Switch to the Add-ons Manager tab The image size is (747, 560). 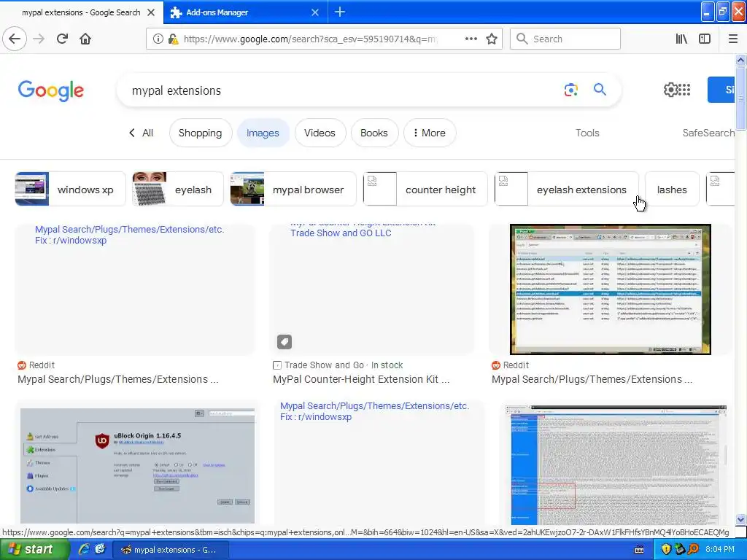pos(245,12)
